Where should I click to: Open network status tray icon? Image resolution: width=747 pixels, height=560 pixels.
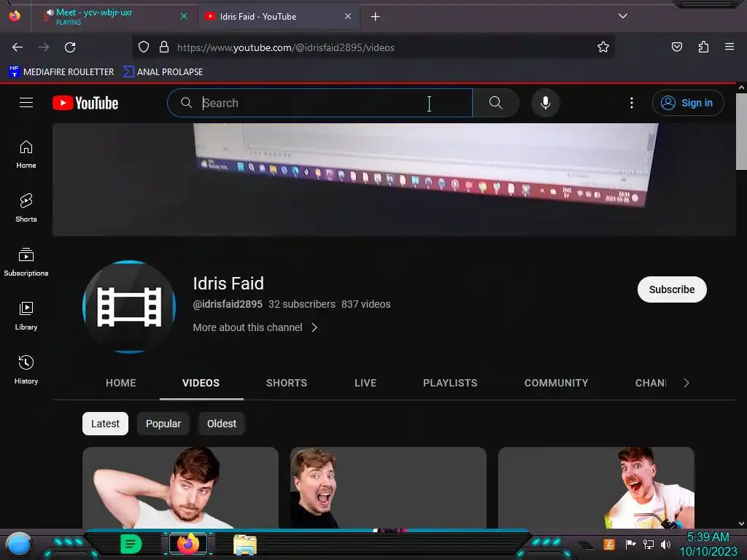pyautogui.click(x=649, y=544)
